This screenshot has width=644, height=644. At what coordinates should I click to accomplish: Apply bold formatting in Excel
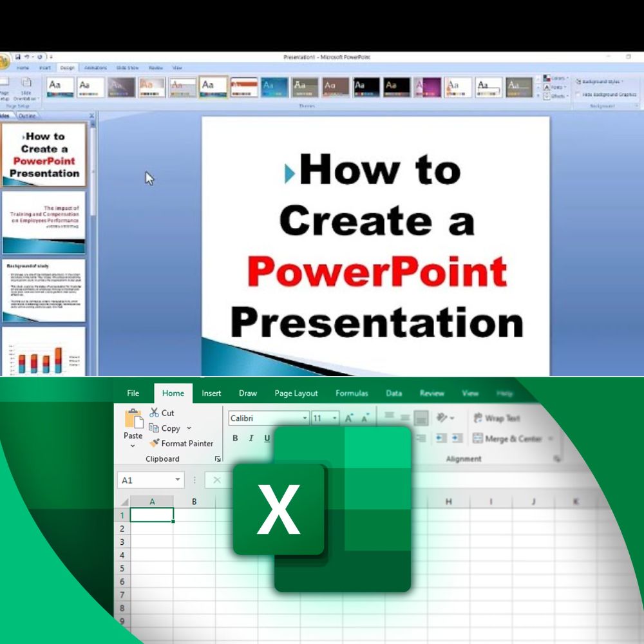point(235,438)
